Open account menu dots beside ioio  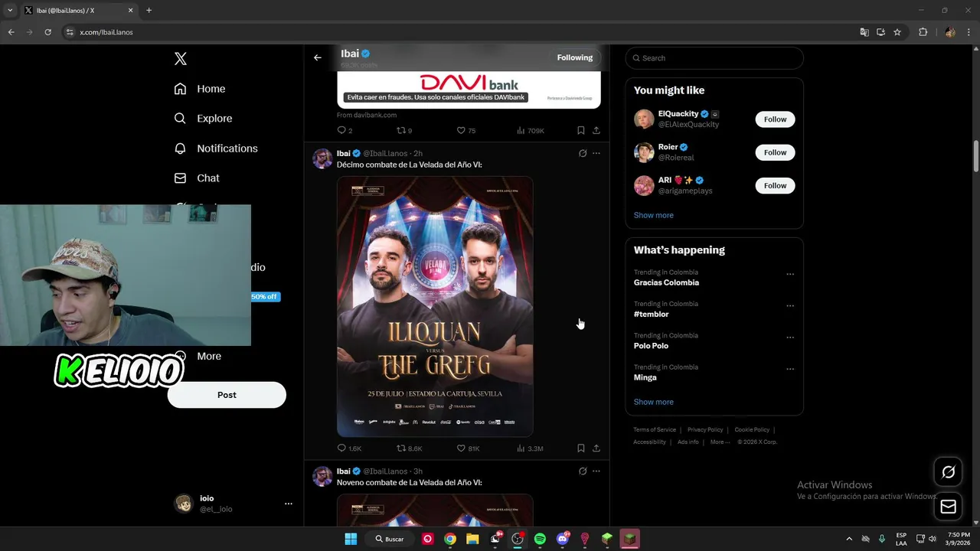tap(289, 504)
